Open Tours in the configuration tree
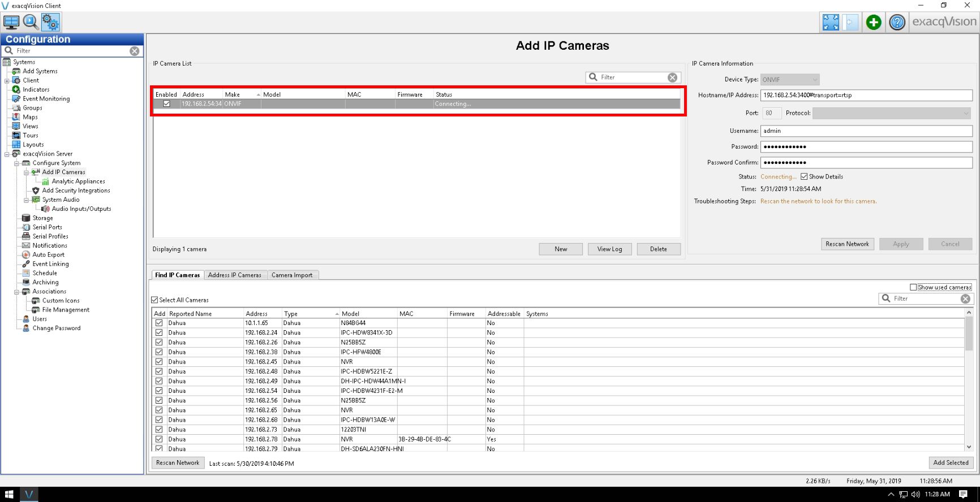Screen dimensions: 980x502 click(30, 135)
